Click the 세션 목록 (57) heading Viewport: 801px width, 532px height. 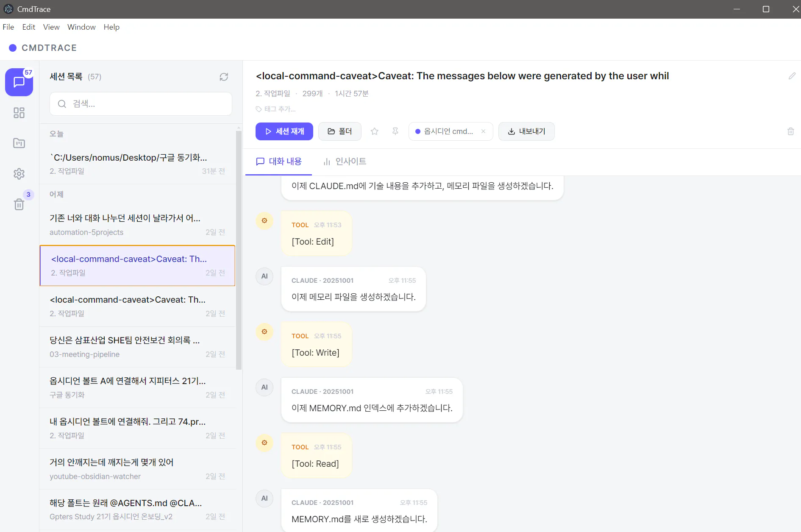click(x=75, y=77)
